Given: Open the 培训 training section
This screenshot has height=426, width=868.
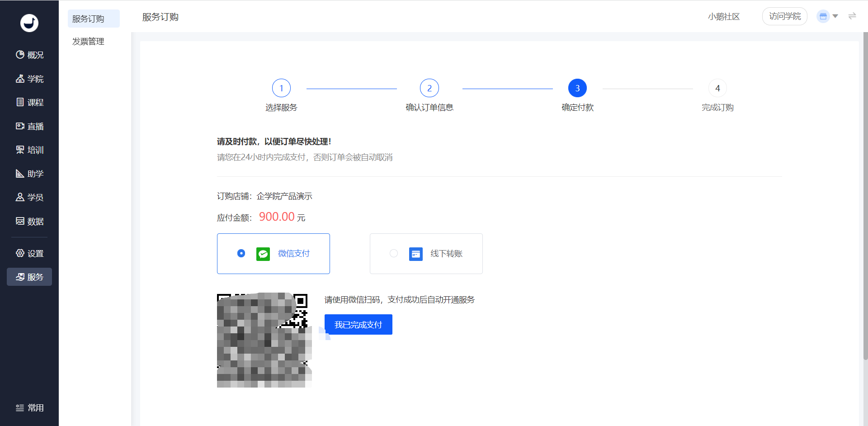Looking at the screenshot, I should [29, 150].
